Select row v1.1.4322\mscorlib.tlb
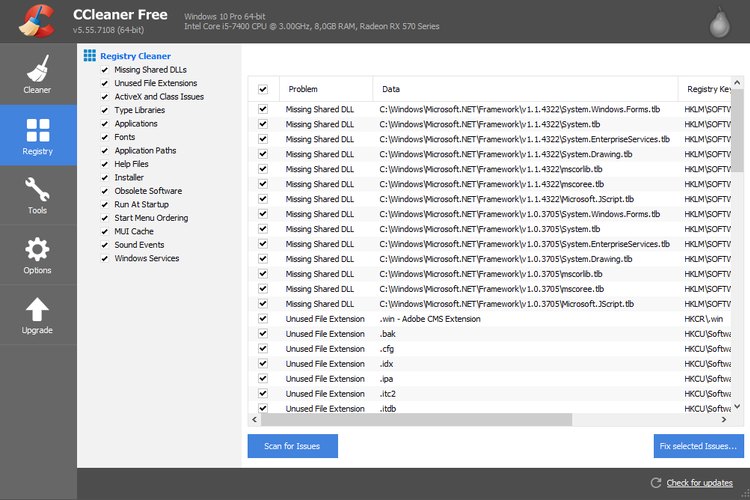The height and width of the screenshot is (500, 750). [x=489, y=169]
